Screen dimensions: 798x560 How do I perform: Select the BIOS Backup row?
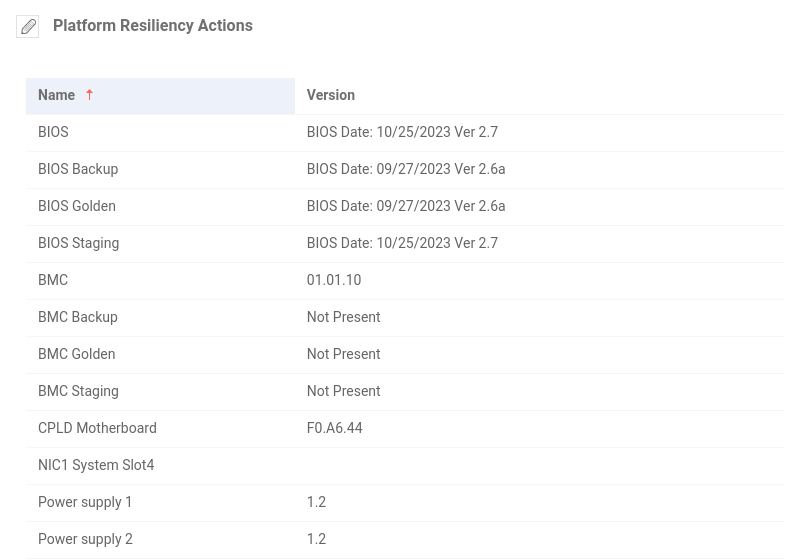tap(78, 169)
